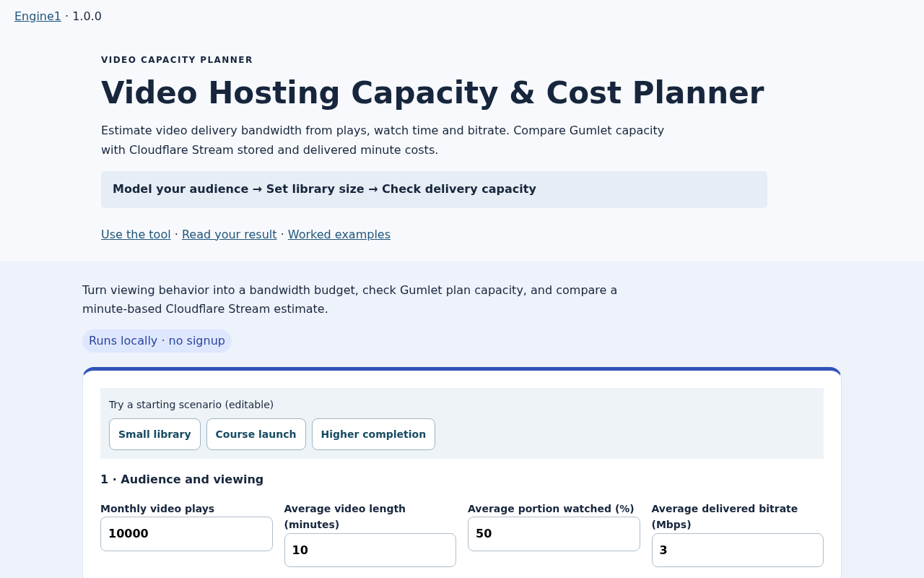Load the Small library scenario
This screenshot has width=924, height=578.
(x=154, y=434)
